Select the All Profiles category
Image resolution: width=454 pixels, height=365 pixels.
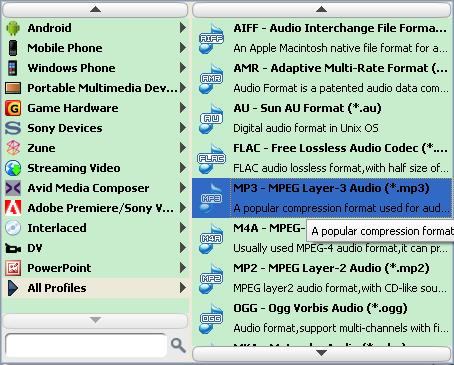point(95,288)
